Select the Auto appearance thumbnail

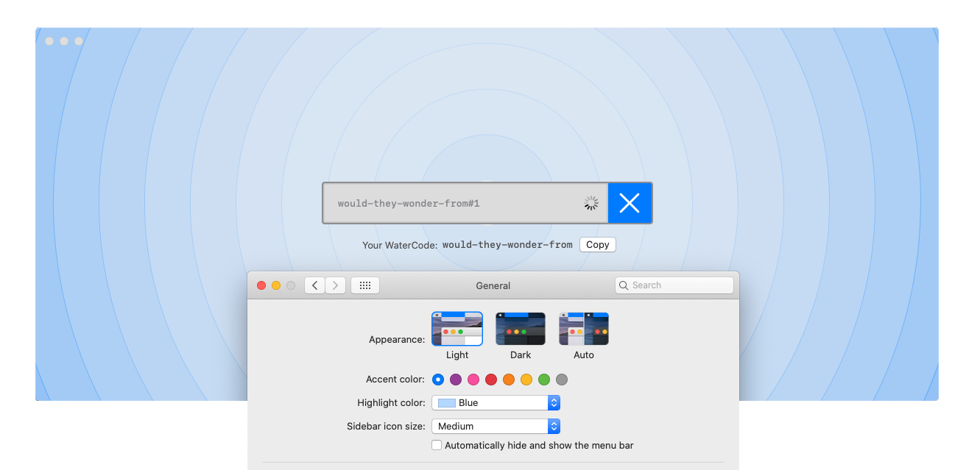[x=584, y=329]
